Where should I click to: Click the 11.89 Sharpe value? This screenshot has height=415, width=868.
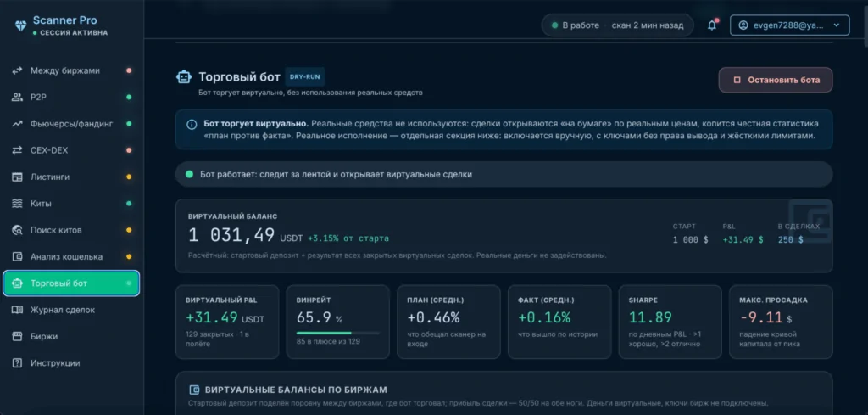pyautogui.click(x=650, y=317)
